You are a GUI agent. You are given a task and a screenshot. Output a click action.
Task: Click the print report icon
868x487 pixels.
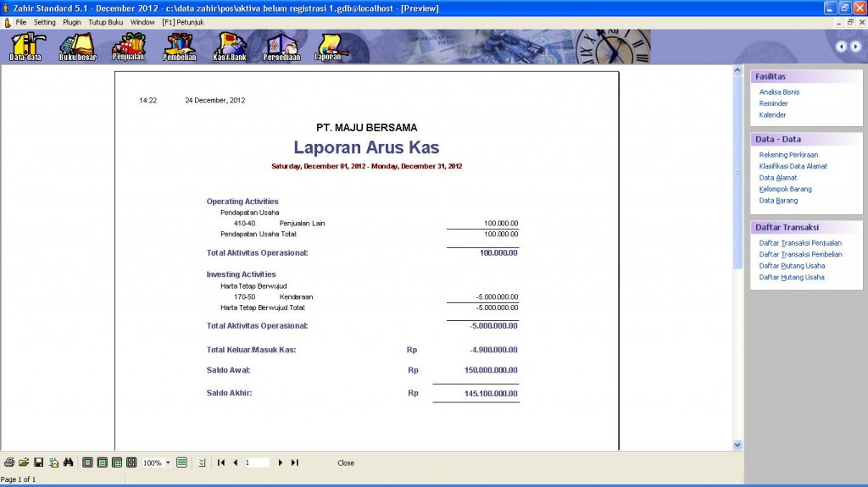tap(9, 462)
